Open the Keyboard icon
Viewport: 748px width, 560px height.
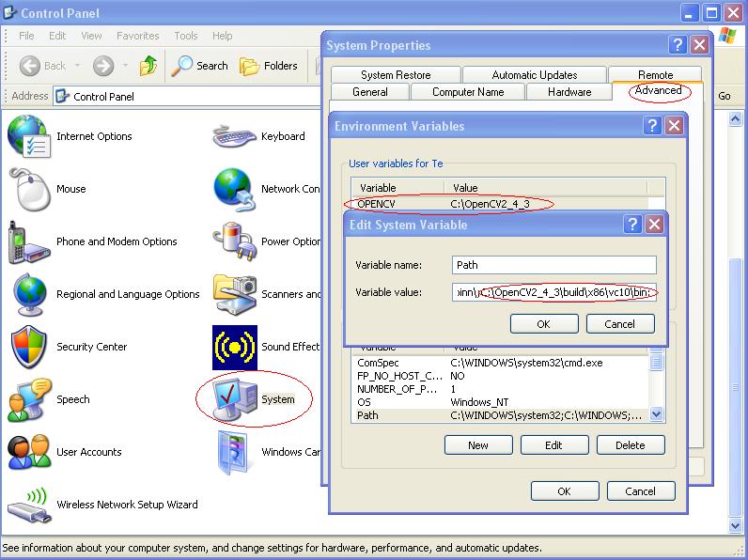235,136
